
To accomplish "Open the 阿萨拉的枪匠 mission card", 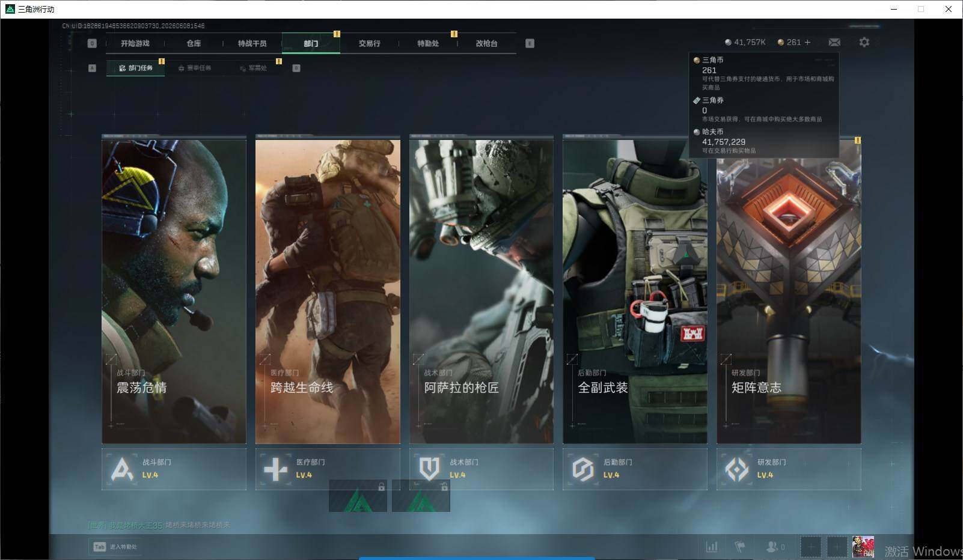I will click(x=481, y=290).
